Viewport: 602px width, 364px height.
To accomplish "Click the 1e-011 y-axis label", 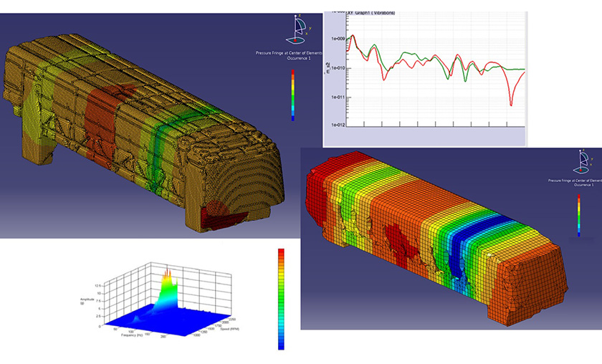I will [338, 97].
